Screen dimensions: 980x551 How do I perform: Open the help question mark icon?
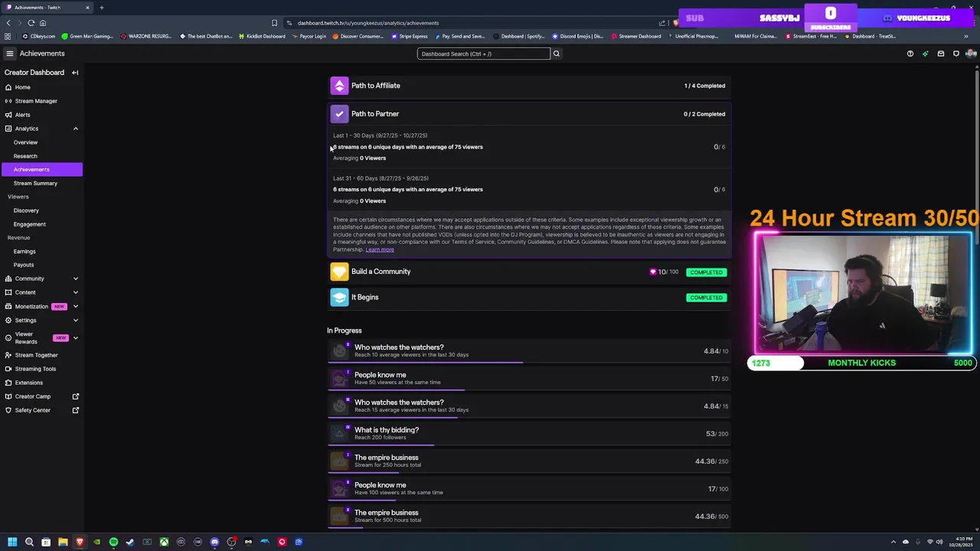click(x=910, y=54)
